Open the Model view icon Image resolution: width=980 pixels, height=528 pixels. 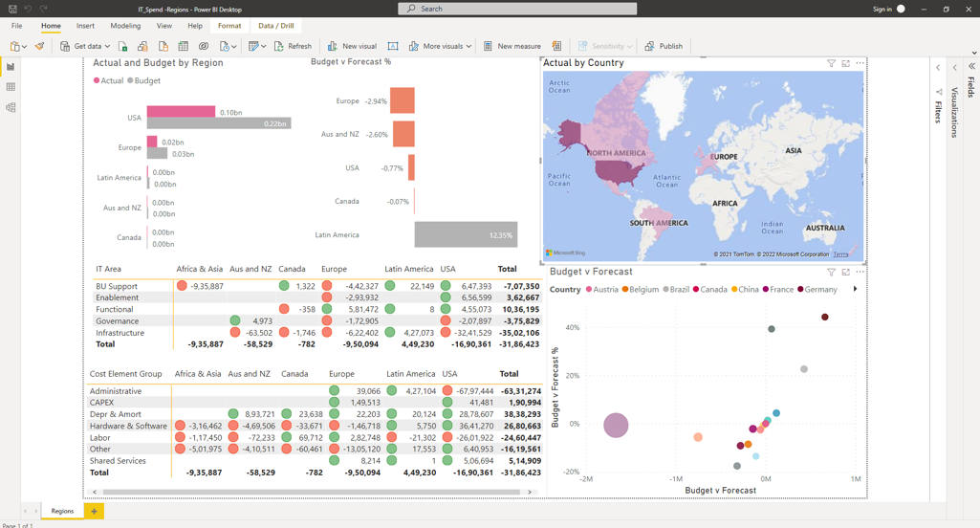[x=11, y=108]
